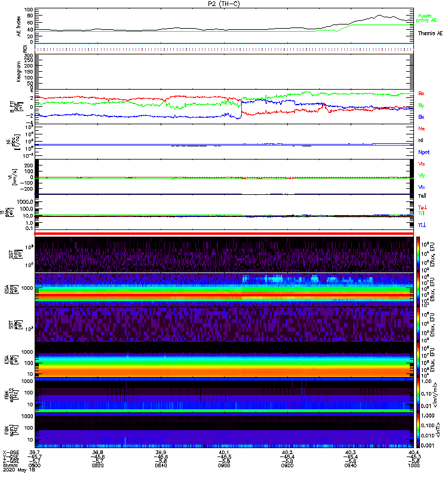Click the red Te perpendicular legend label
The width and height of the screenshot is (448, 478).
coord(422,207)
